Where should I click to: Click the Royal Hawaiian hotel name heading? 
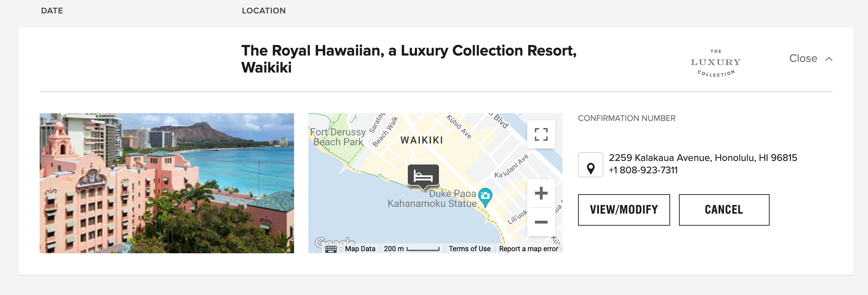409,59
